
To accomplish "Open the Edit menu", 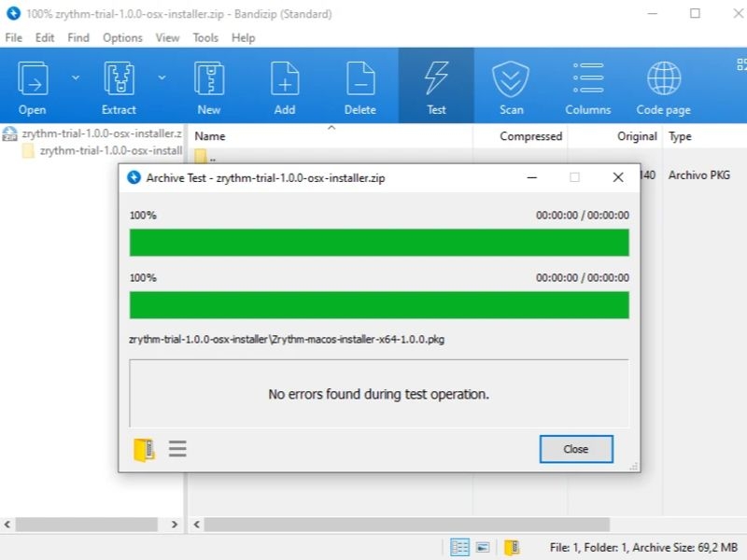I will 45,37.
